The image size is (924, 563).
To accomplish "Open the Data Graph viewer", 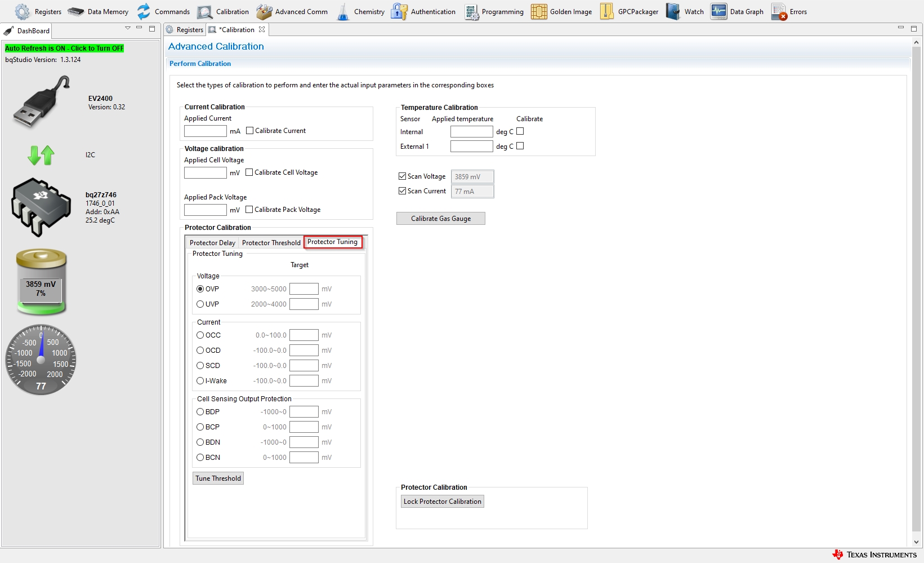I will coord(718,12).
